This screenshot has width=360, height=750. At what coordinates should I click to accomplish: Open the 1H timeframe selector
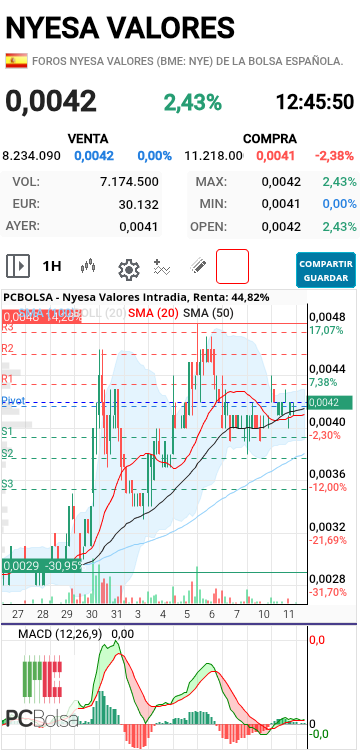[52, 266]
